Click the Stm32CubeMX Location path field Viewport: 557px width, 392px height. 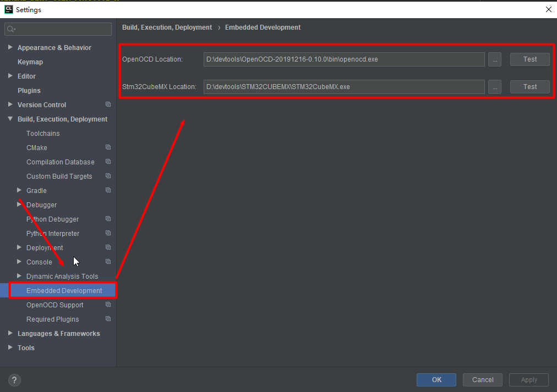(344, 86)
